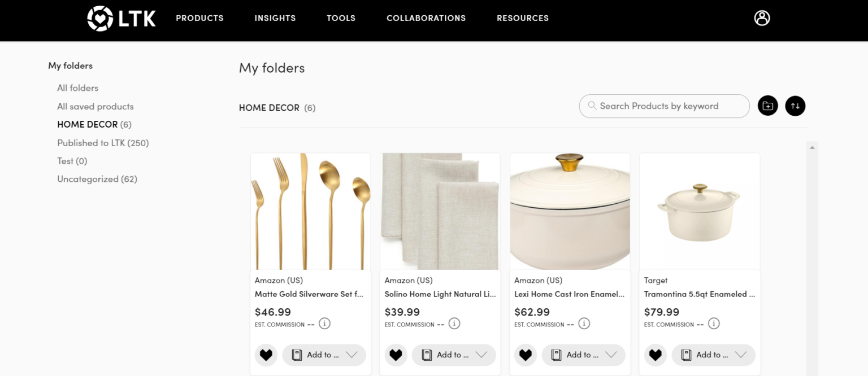
Task: Open the PRODUCTS menu
Action: coord(199,18)
